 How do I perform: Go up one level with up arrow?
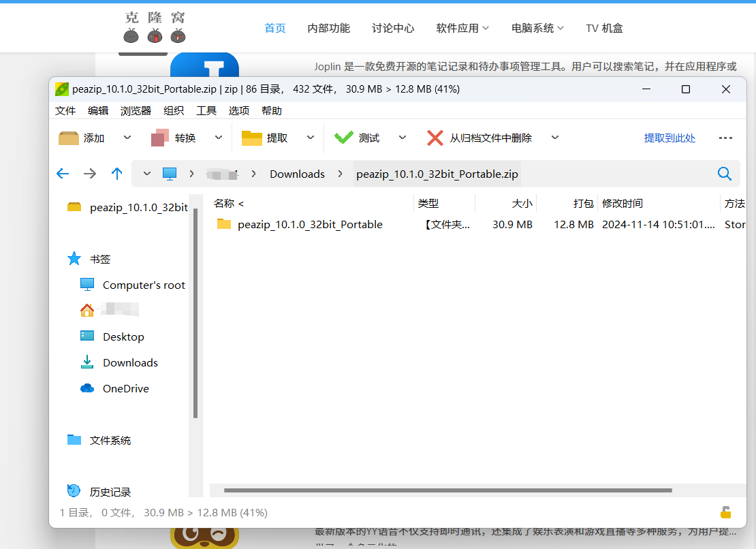(116, 174)
